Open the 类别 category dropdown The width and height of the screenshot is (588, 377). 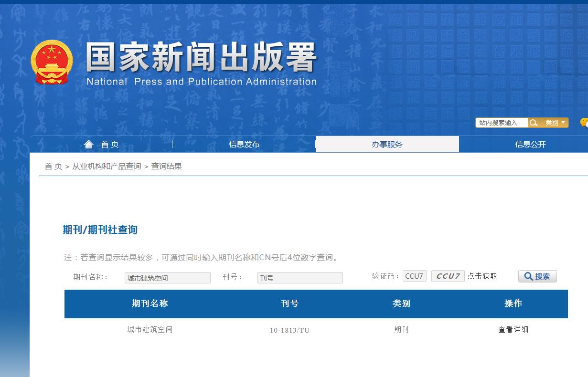[x=554, y=123]
